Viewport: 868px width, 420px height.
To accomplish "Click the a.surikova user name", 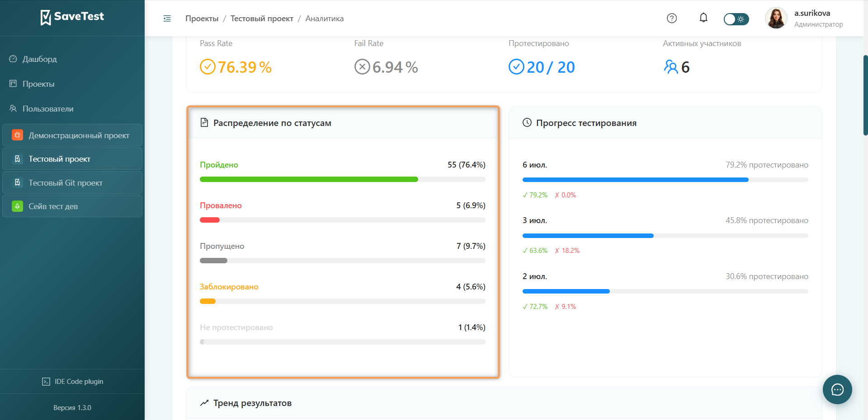I will pyautogui.click(x=812, y=13).
